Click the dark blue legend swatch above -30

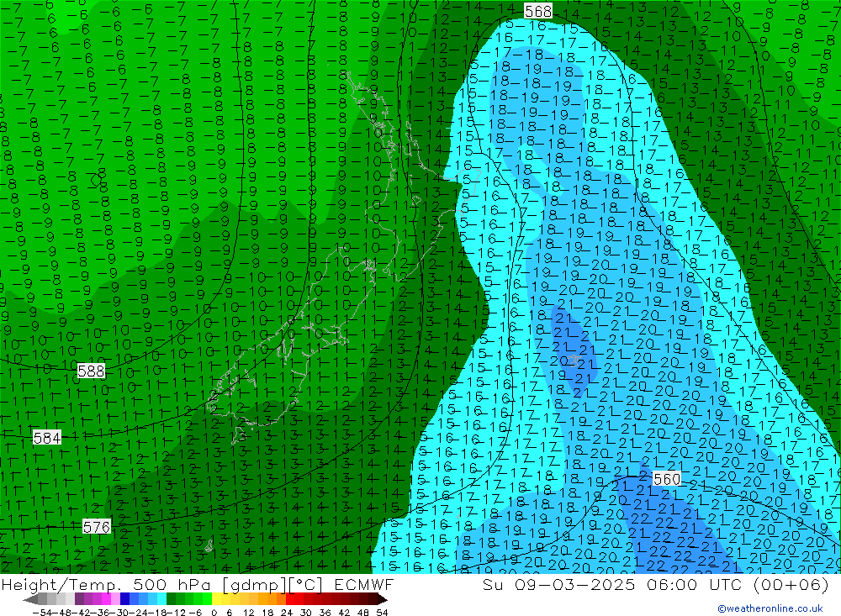pyautogui.click(x=125, y=599)
